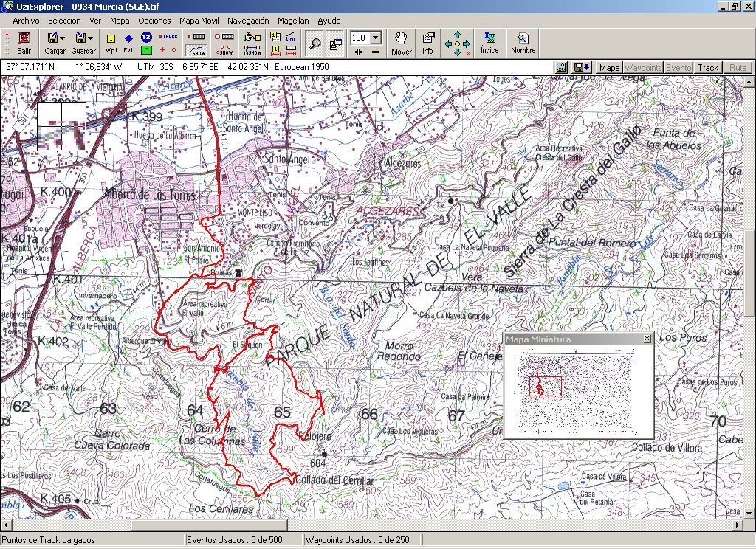
Task: Click the blue circle 12 icon
Action: [147, 37]
